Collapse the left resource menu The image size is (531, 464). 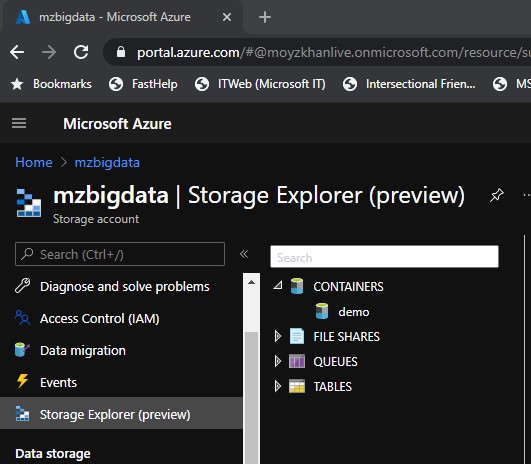[x=244, y=254]
